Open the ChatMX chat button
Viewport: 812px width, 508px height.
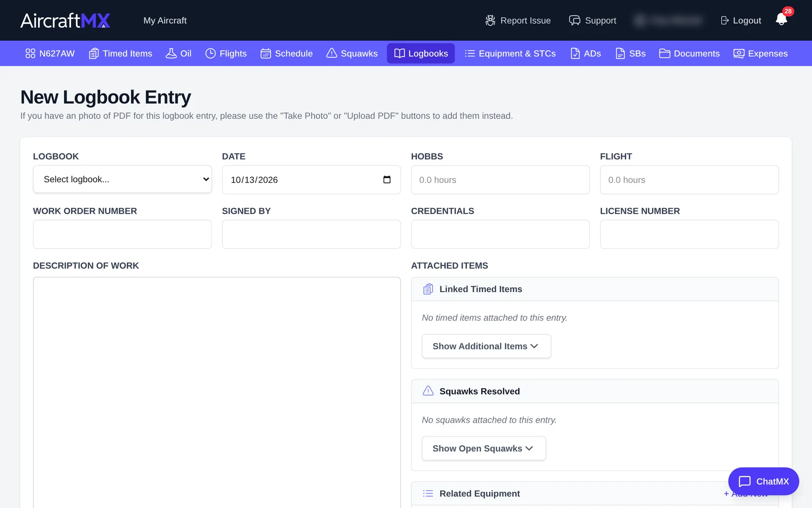click(763, 481)
